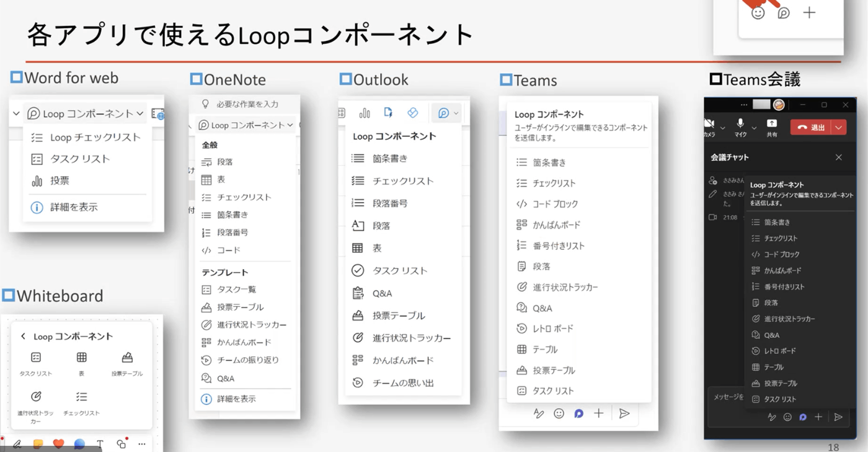Select 段落 in the OneNote list
868x452 pixels.
coord(246,162)
